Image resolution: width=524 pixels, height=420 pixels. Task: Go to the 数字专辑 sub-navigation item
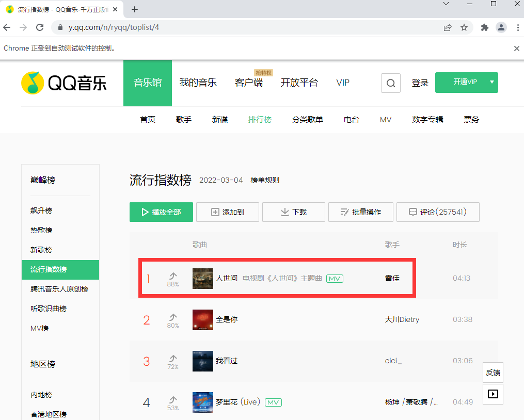(427, 120)
